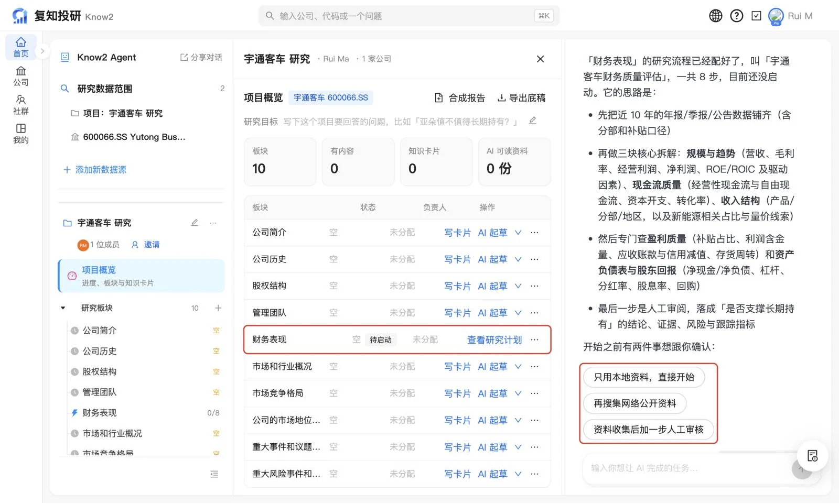The image size is (839, 504).
Task: Click the list menu icon at sidebar bottom
Action: 214,474
